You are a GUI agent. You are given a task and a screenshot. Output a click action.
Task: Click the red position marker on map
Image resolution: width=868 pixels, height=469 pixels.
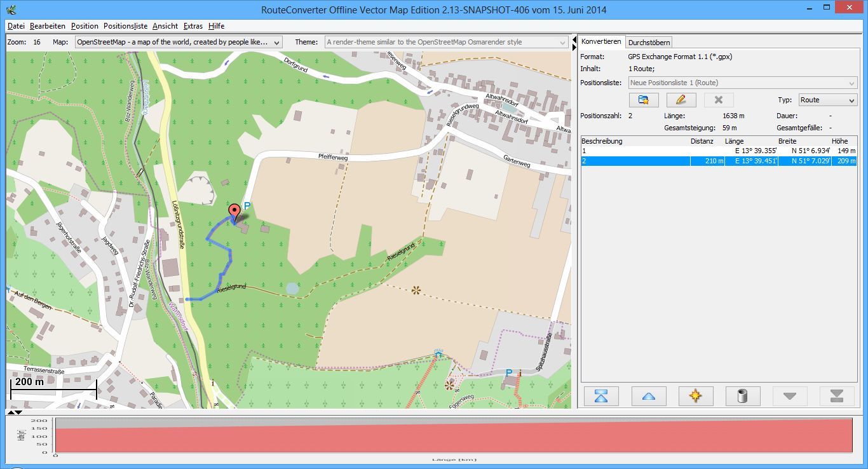(234, 212)
